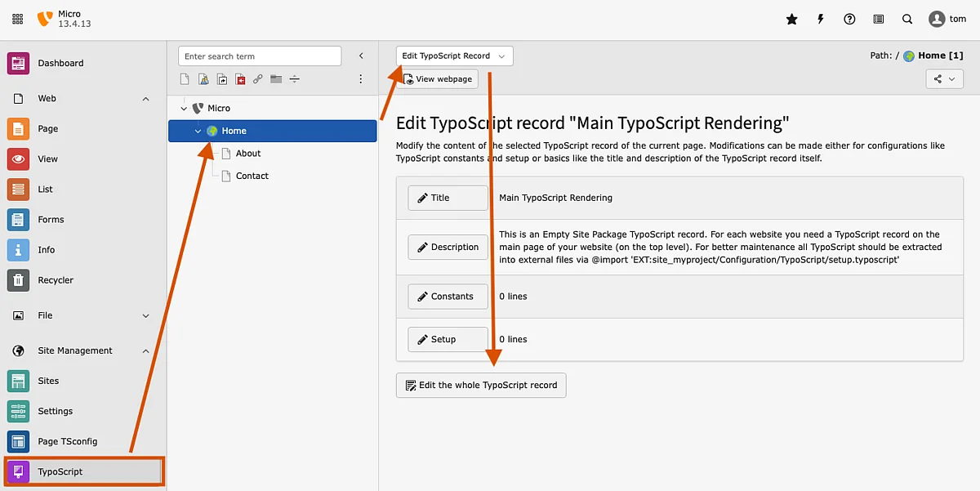Click the page tree search field
980x491 pixels.
(x=260, y=56)
